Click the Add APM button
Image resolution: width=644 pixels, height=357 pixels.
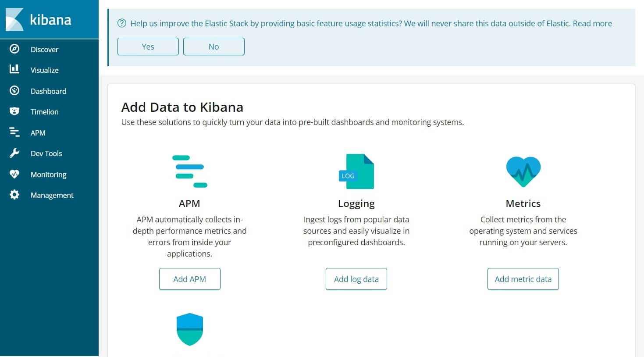(190, 279)
